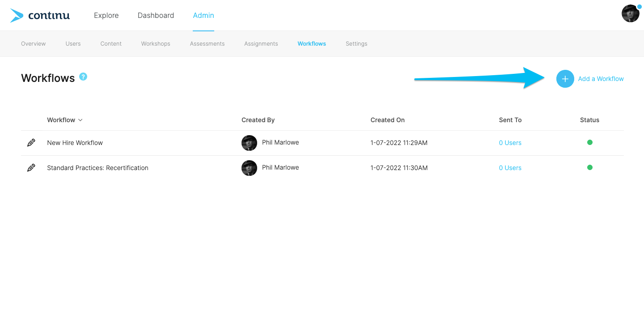The height and width of the screenshot is (320, 644).
Task: Go to the Assignments admin section
Action: (x=261, y=44)
